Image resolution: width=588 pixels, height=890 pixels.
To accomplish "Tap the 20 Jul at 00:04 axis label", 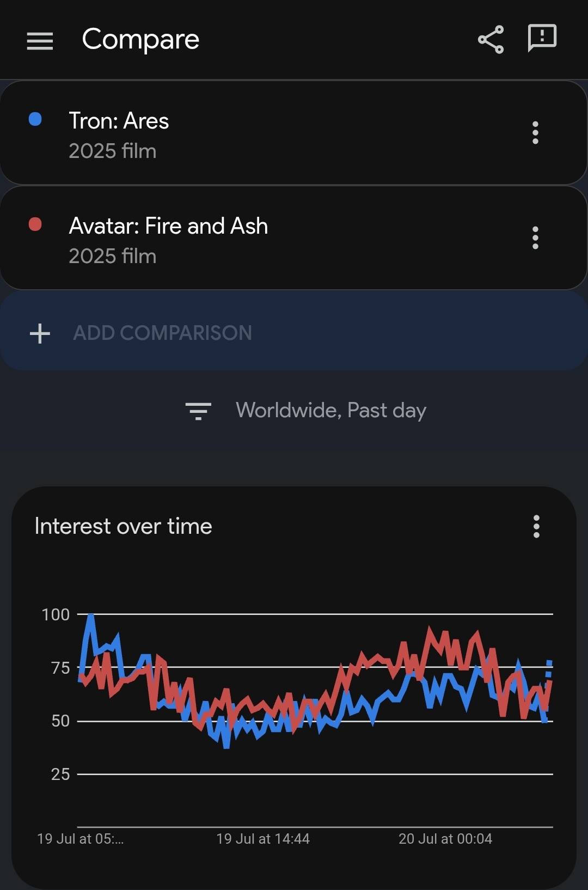I will 445,839.
